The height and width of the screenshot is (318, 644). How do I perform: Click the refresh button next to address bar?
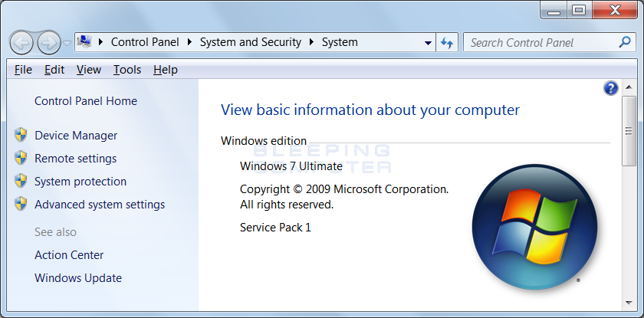pos(447,42)
